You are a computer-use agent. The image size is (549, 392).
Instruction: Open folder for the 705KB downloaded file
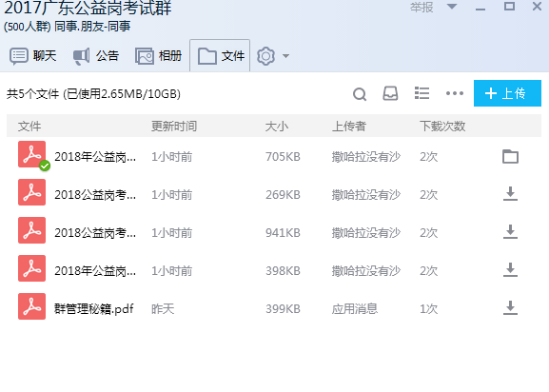click(x=510, y=156)
